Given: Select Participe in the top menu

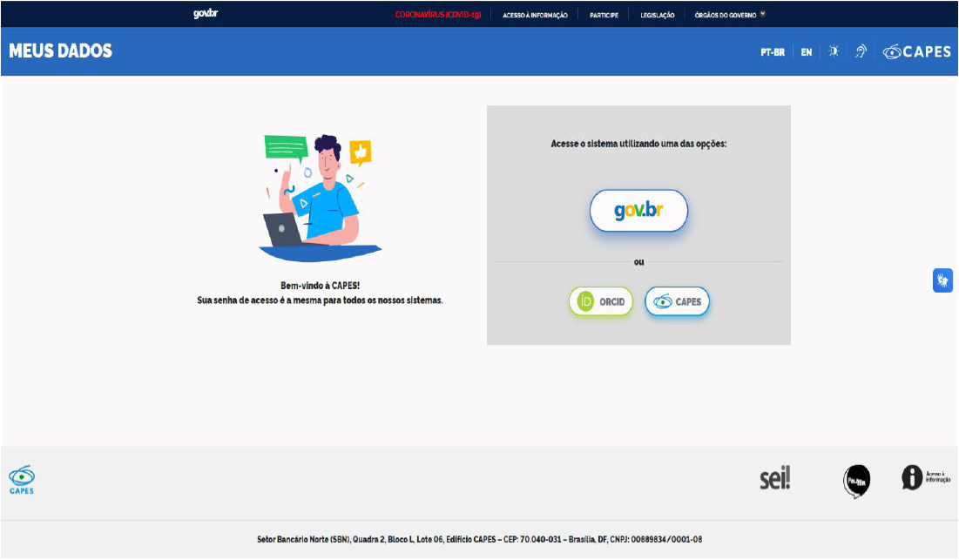Looking at the screenshot, I should point(604,15).
